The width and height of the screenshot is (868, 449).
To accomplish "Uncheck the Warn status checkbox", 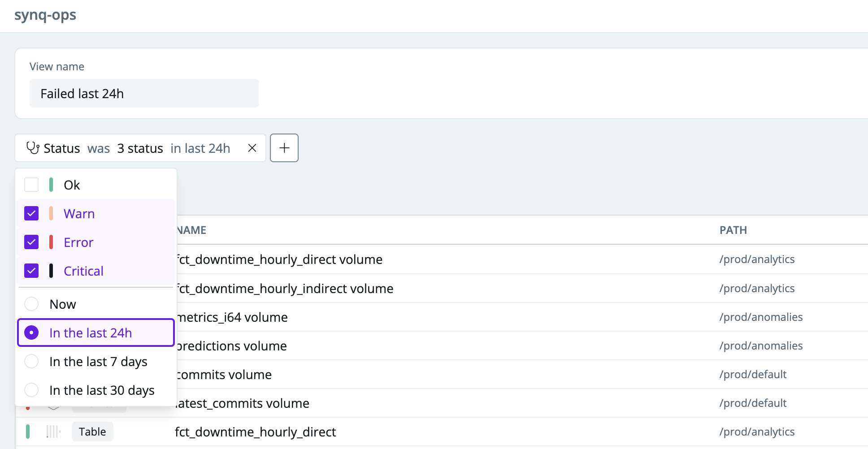I will point(31,213).
